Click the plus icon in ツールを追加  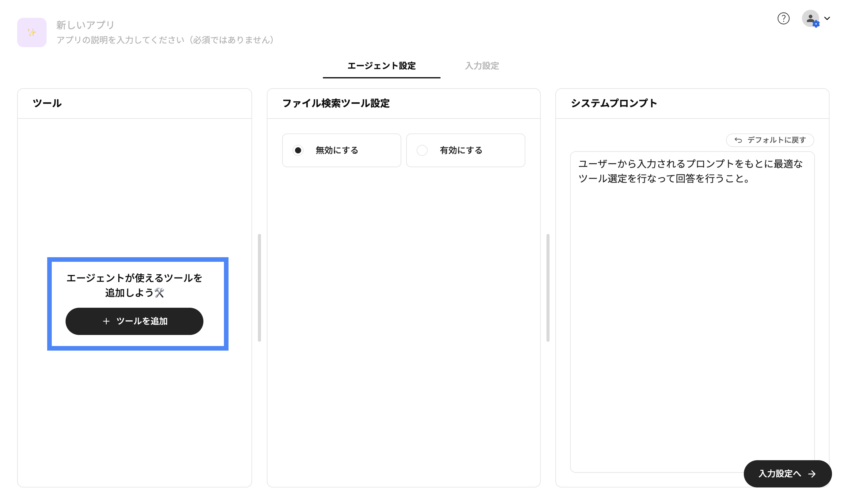tap(106, 321)
